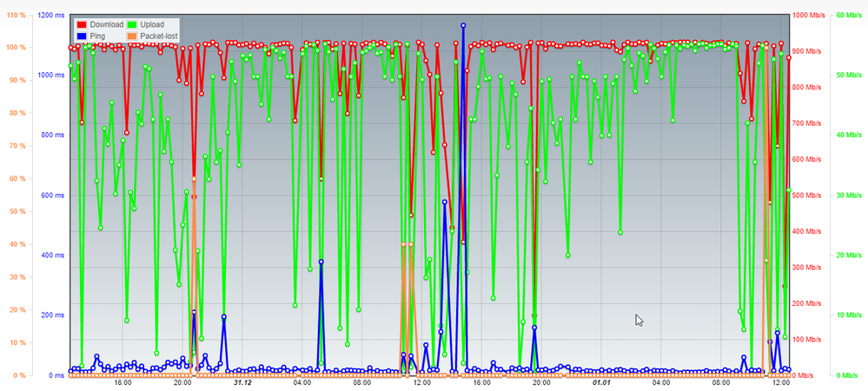Click the green "40 Mb/s" upload axis label
868x391 pixels.
pos(848,136)
